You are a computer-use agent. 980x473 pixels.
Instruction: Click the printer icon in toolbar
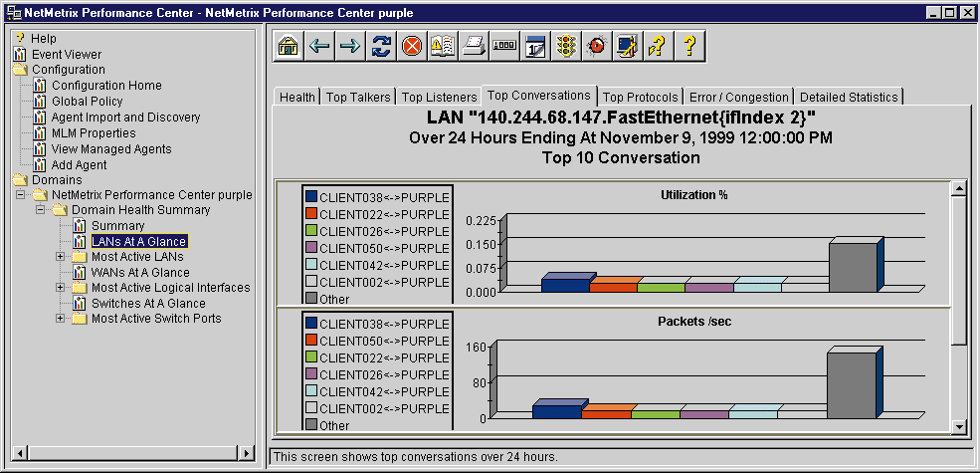tap(474, 46)
